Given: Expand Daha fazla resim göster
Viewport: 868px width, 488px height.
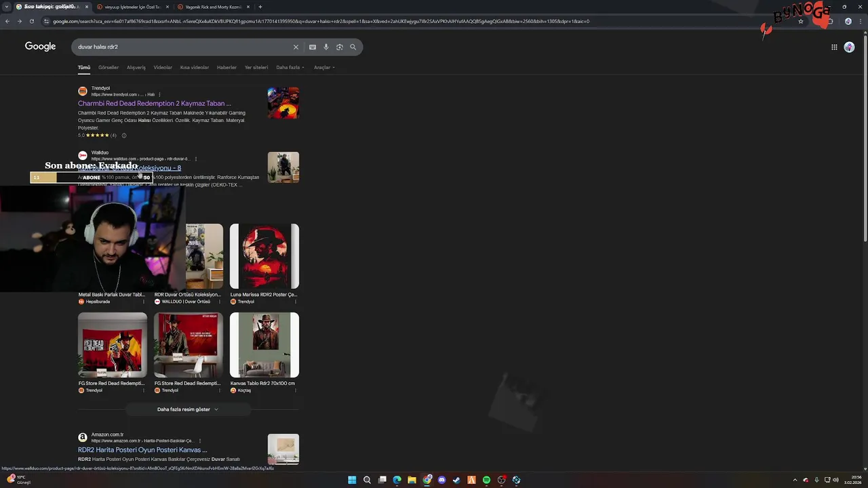Looking at the screenshot, I should (188, 409).
